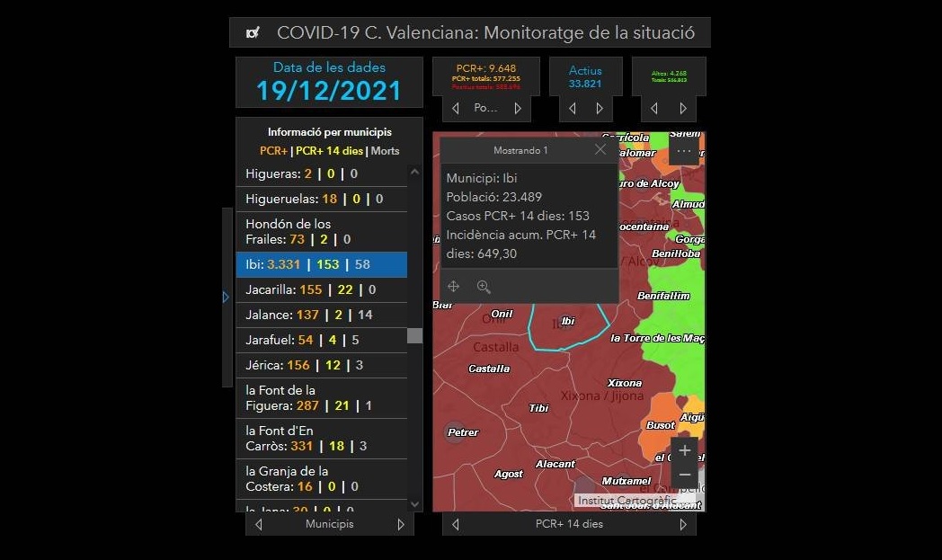Click the dashboard logo icon in the title bar
The width and height of the screenshot is (942, 560).
pos(253,33)
